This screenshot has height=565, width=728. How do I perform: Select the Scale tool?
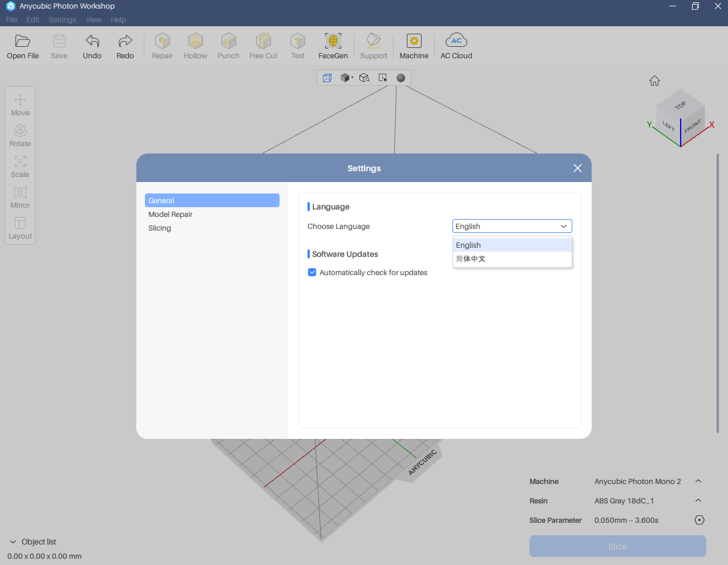click(20, 167)
